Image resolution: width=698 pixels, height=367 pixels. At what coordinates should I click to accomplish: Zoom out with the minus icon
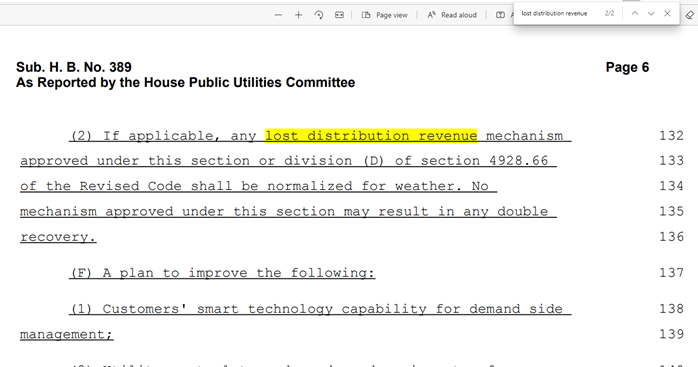coord(278,15)
